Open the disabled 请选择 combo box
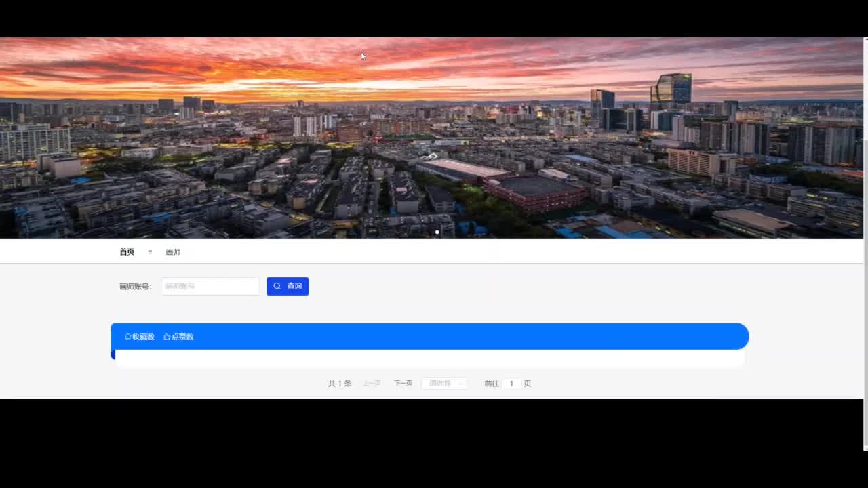 click(444, 383)
